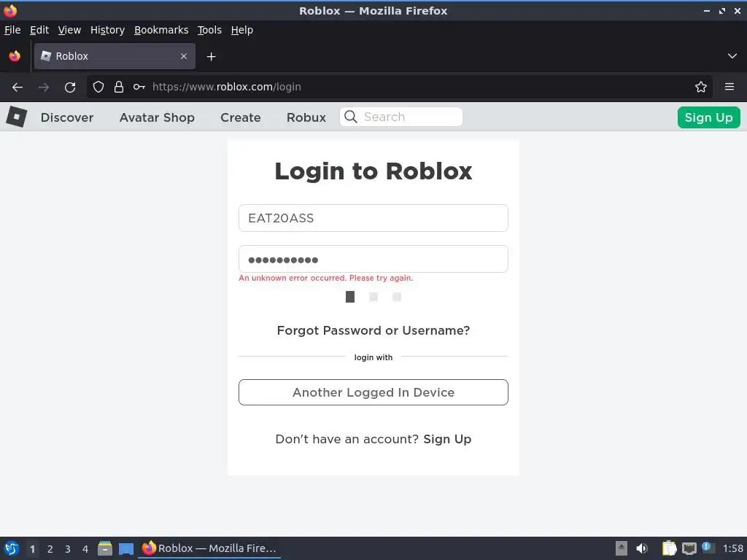Image resolution: width=747 pixels, height=560 pixels.
Task: Open the Firefox hamburger application menu
Action: [x=729, y=87]
